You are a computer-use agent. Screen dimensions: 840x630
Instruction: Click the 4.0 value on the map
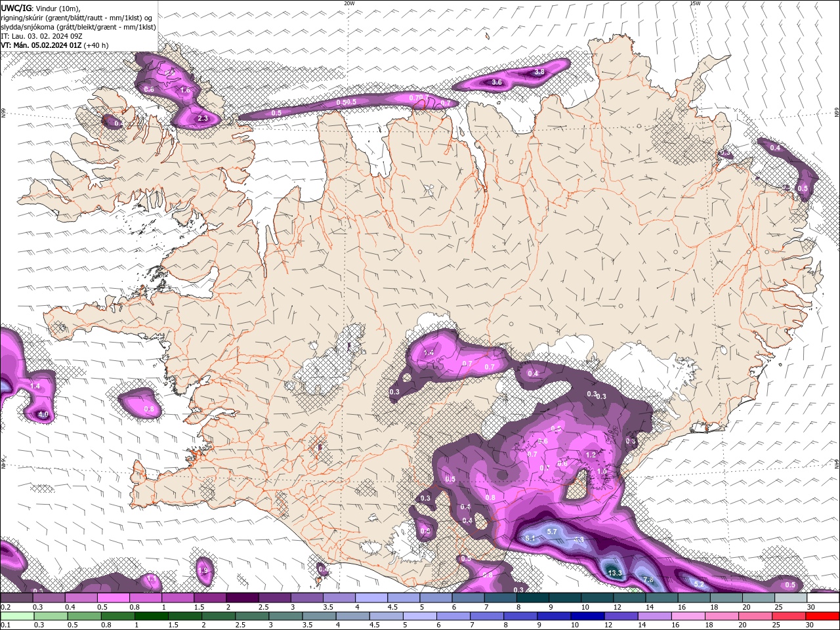(x=43, y=415)
